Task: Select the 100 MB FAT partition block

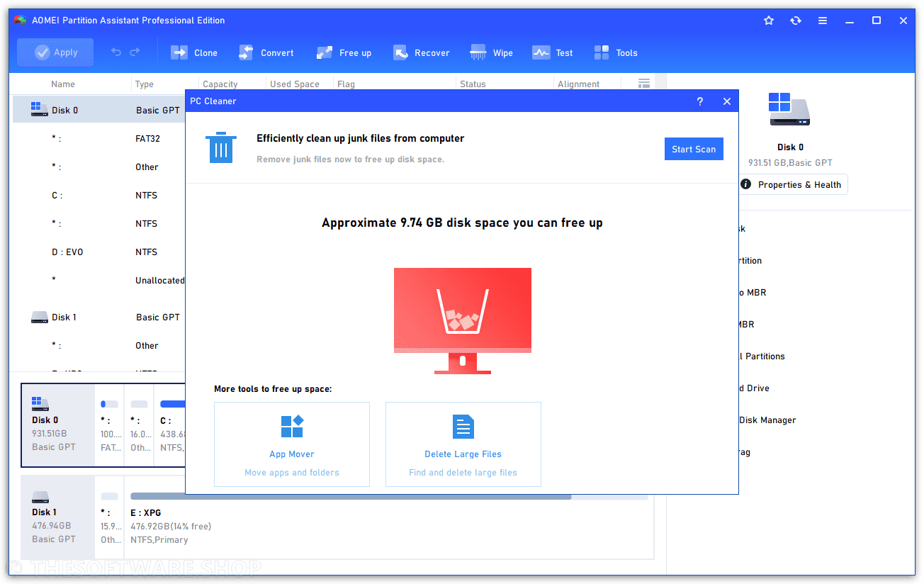Action: point(110,425)
